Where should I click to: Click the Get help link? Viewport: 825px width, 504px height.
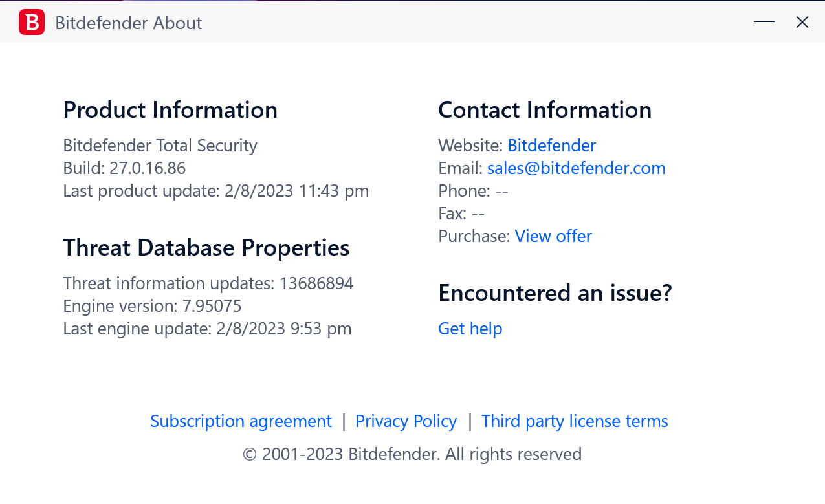click(470, 329)
